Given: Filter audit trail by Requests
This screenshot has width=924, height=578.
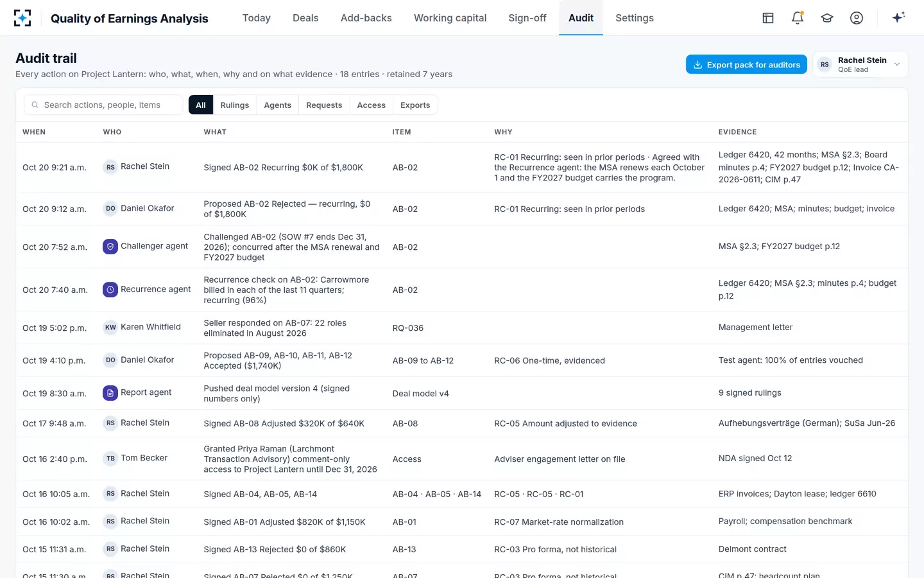Looking at the screenshot, I should [x=324, y=105].
